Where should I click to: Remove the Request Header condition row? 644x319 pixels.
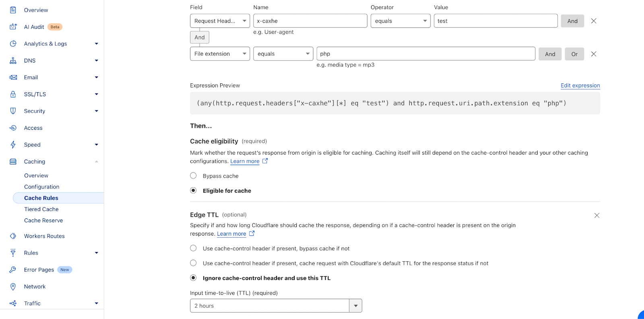click(x=594, y=21)
